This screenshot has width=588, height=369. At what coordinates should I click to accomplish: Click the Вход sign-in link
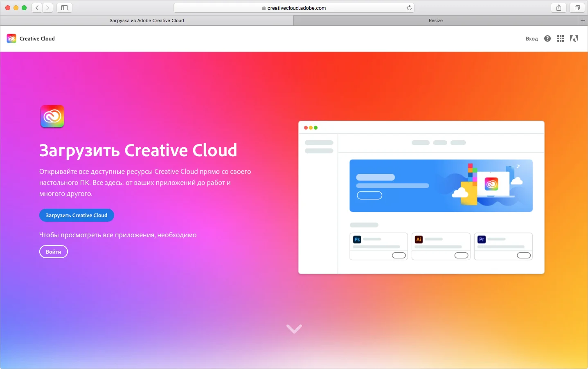pyautogui.click(x=532, y=39)
